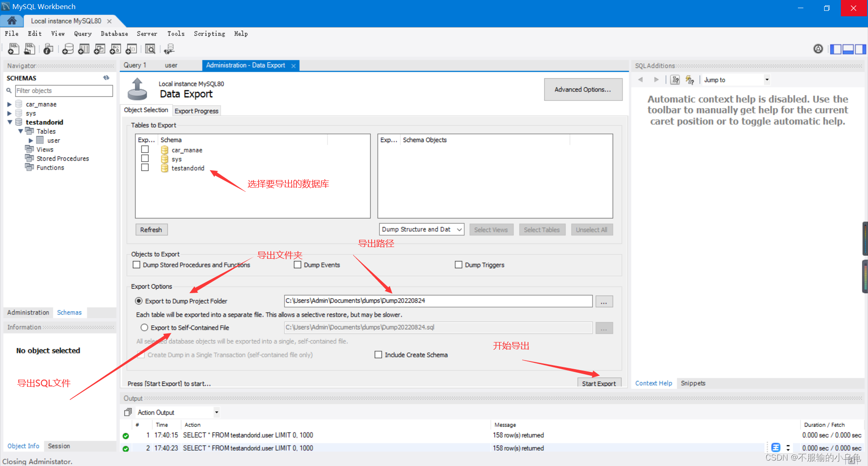Image resolution: width=868 pixels, height=466 pixels.
Task: Enable the Dump Triggers checkbox
Action: [458, 265]
